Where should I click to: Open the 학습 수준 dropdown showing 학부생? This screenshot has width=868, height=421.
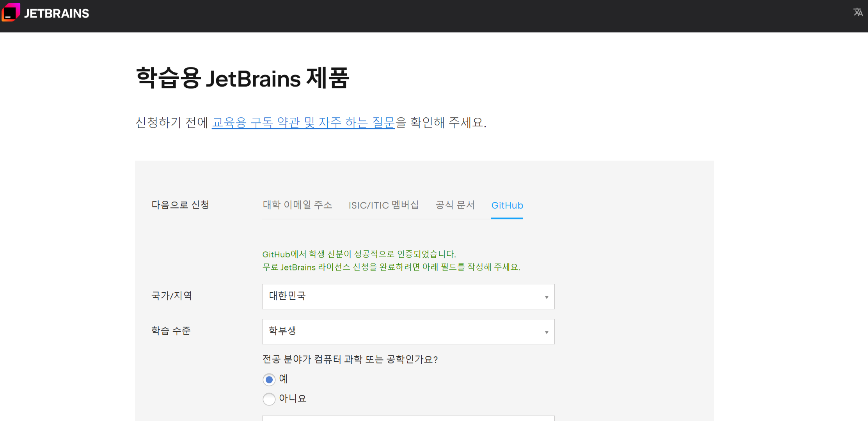click(402, 331)
